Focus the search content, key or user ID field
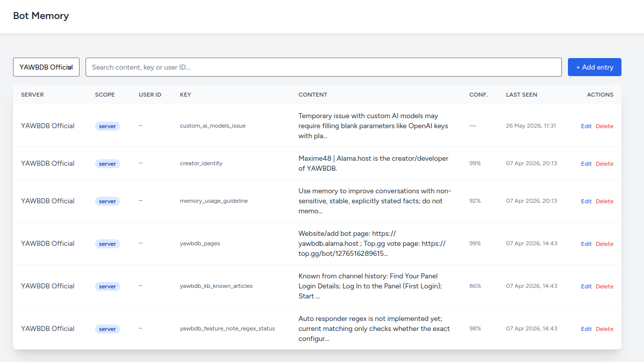Viewport: 644px width, 362px height. (323, 67)
